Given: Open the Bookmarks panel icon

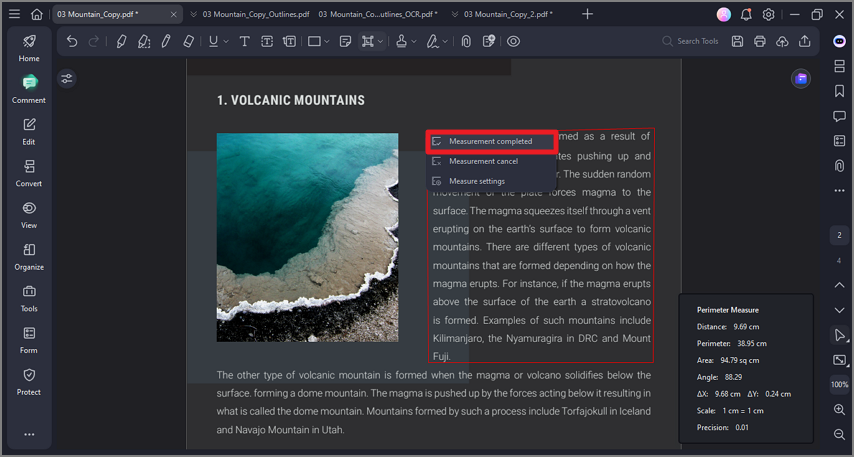Looking at the screenshot, I should coord(839,91).
